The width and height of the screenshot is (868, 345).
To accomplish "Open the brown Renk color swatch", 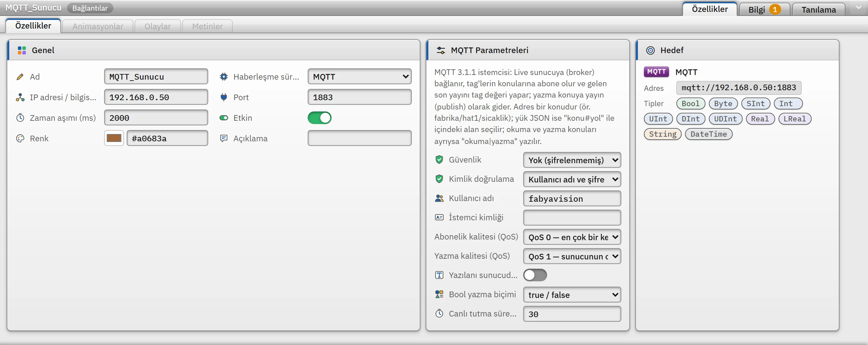I will coord(114,138).
